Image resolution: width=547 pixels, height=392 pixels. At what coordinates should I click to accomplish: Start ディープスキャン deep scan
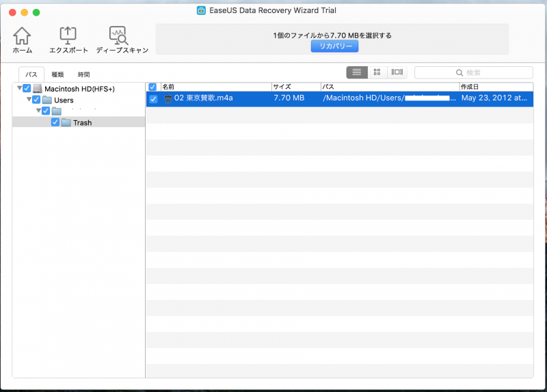(122, 40)
